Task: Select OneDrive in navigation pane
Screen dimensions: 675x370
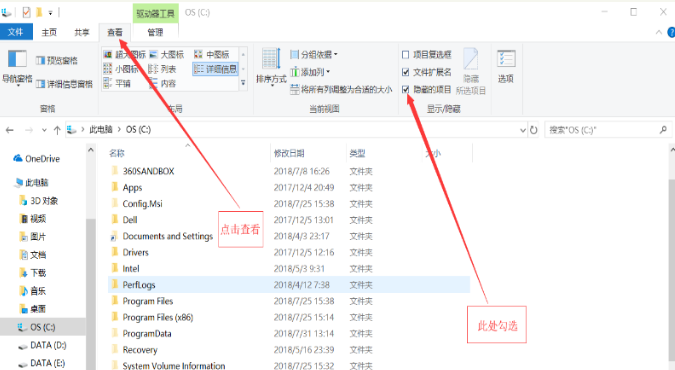Action: click(37, 159)
